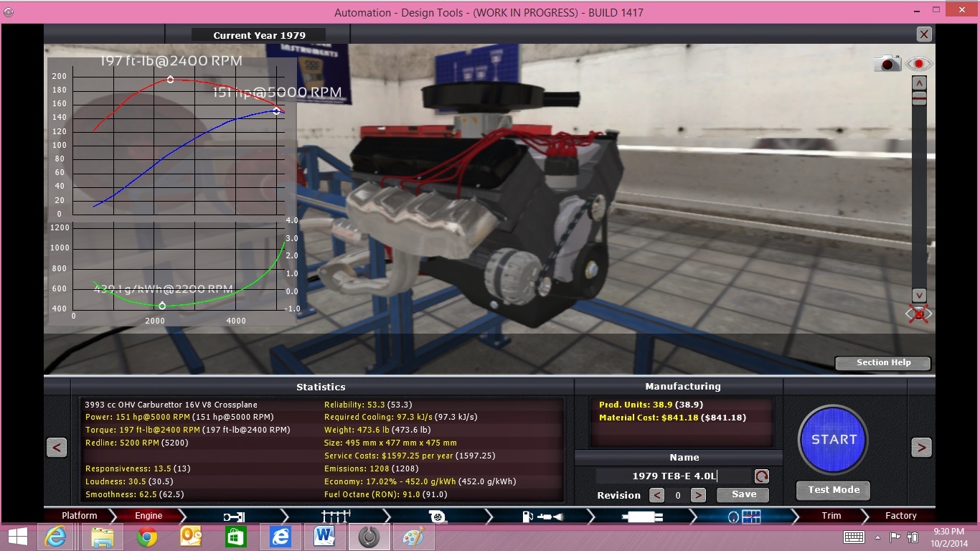980x551 pixels.
Task: Open the engine testing graph step icon
Action: [x=743, y=516]
